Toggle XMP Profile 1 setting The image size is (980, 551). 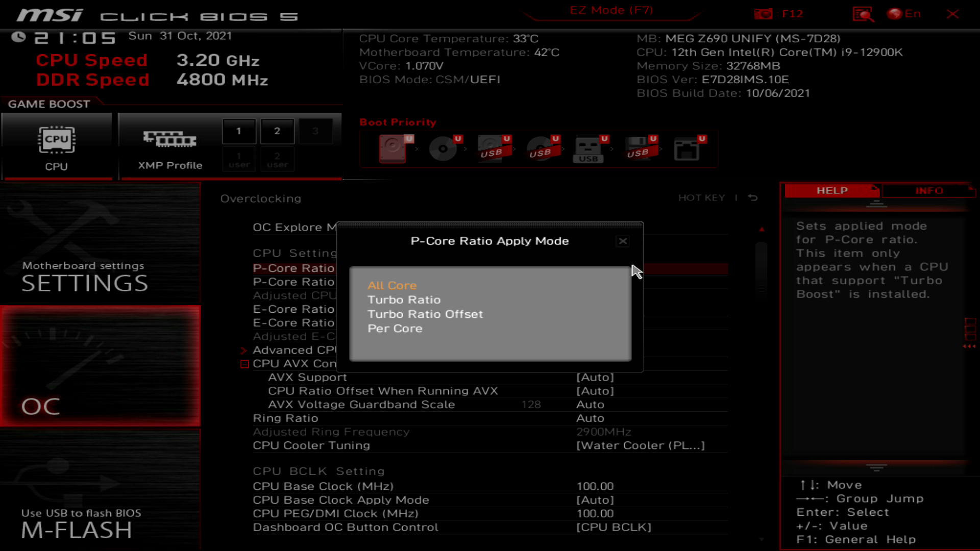(239, 131)
